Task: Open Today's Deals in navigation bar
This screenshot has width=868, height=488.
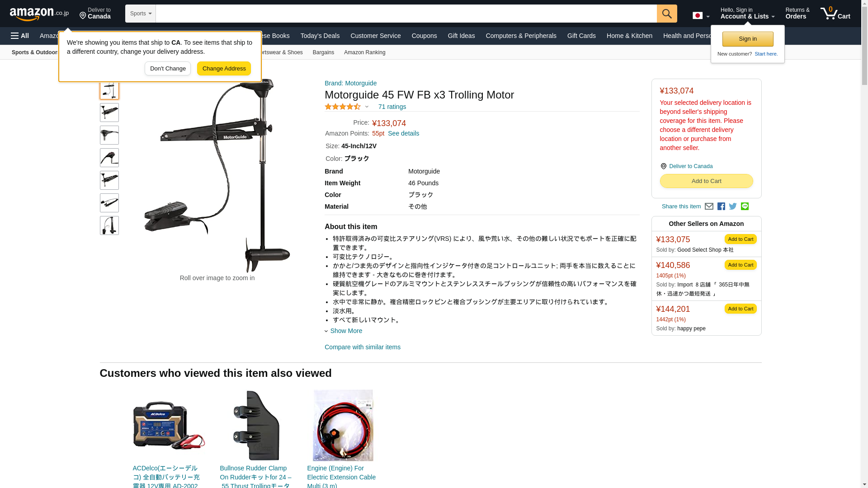Action: [x=320, y=36]
